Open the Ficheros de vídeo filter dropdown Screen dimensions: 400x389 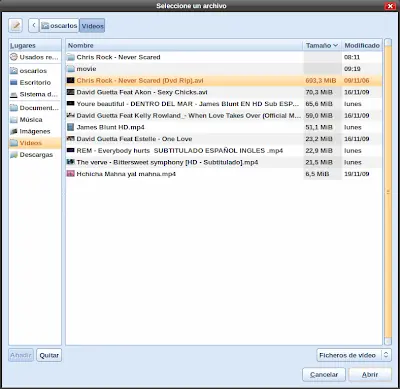(x=354, y=355)
